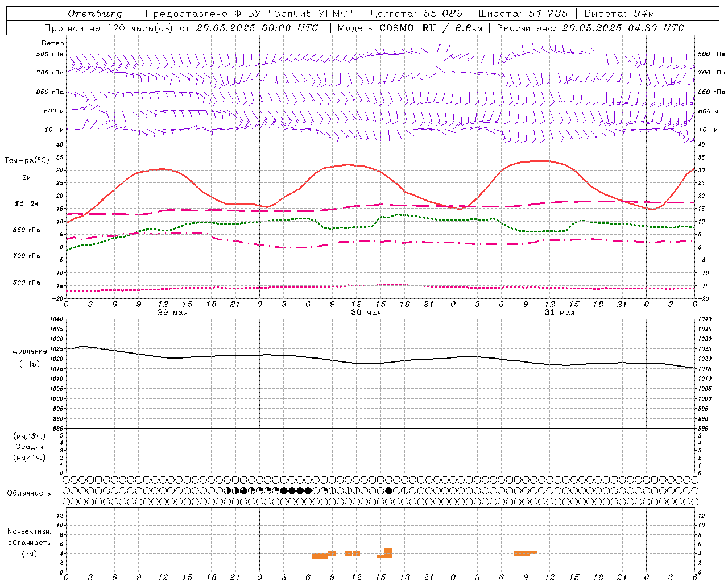Click tallest orange convective bar on 30 мая
This screenshot has width=728, height=582.
coord(388,552)
